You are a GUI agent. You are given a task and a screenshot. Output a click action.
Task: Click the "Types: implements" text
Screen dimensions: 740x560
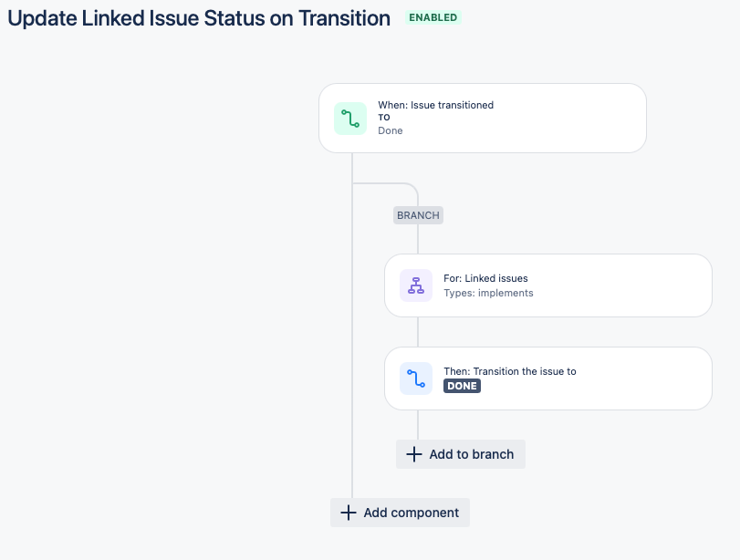pyautogui.click(x=488, y=293)
